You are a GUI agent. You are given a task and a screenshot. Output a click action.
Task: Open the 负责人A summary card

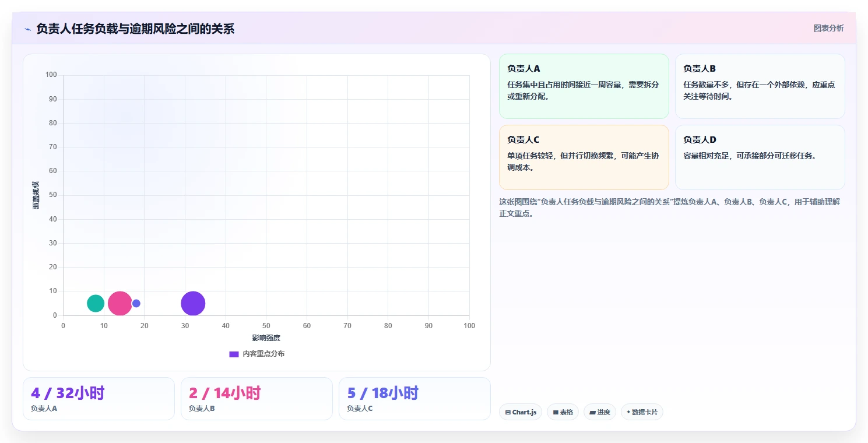pyautogui.click(x=584, y=86)
